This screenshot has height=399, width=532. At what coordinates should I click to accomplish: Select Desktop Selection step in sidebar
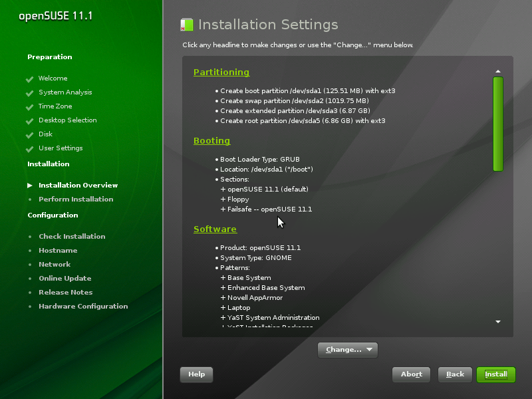(68, 120)
